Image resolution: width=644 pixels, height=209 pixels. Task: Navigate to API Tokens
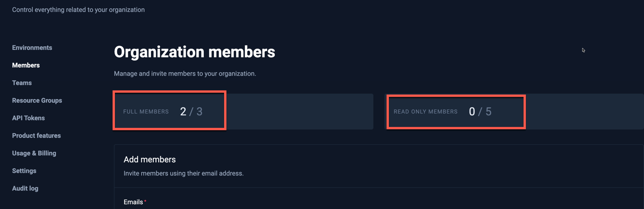28,118
